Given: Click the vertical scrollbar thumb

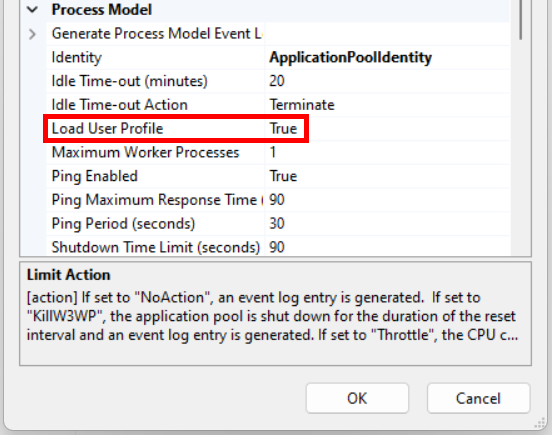Looking at the screenshot, I should coord(521,19).
